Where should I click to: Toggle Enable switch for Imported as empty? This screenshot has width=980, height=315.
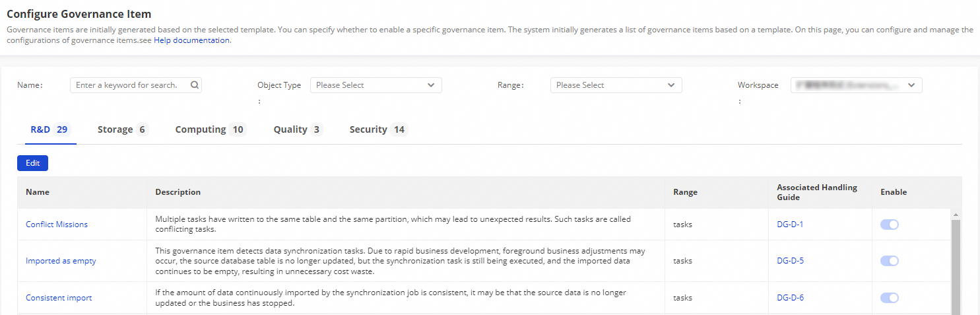pos(890,261)
